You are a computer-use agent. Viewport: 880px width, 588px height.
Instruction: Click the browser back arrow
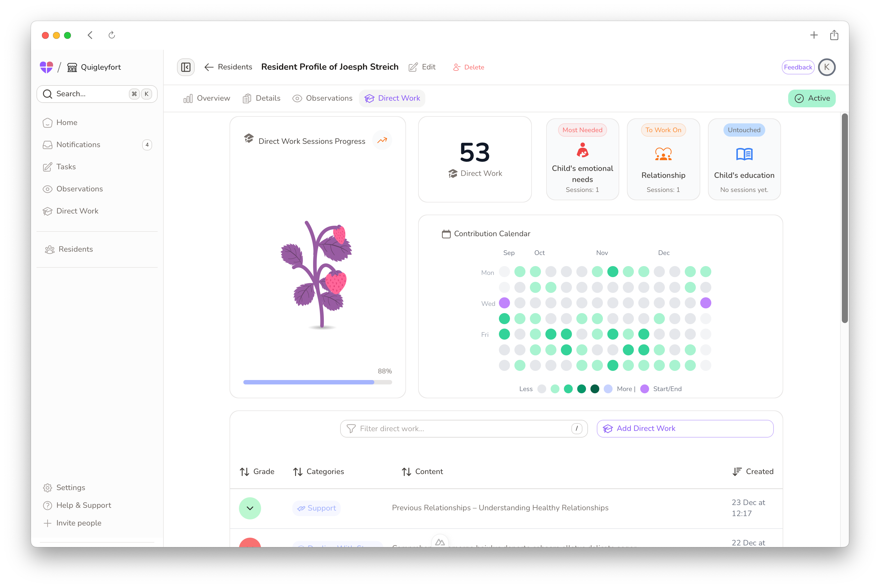click(90, 35)
